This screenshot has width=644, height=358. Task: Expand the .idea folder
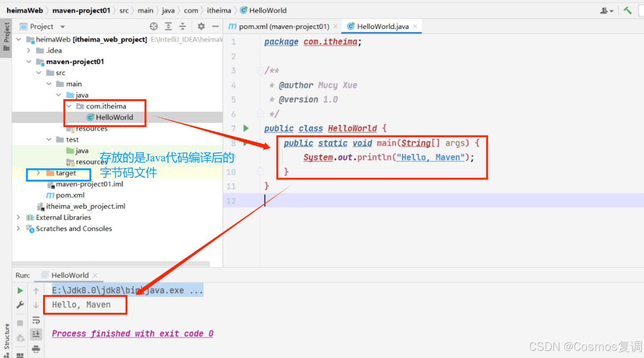pos(28,51)
